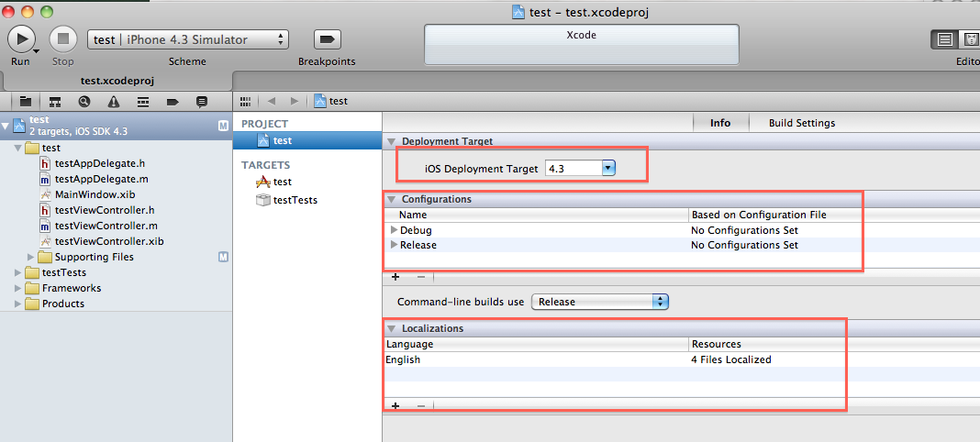This screenshot has width=980, height=442.
Task: Expand the testTests folder
Action: [18, 273]
